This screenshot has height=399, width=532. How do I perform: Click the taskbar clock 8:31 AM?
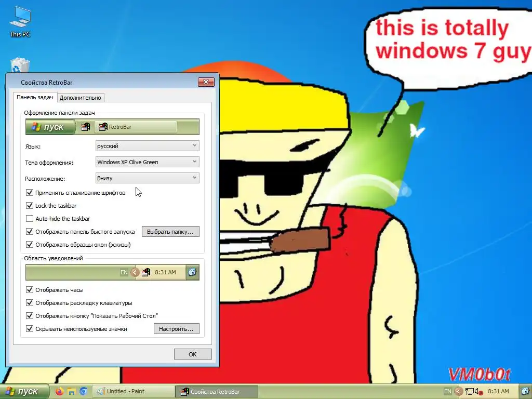tap(498, 392)
